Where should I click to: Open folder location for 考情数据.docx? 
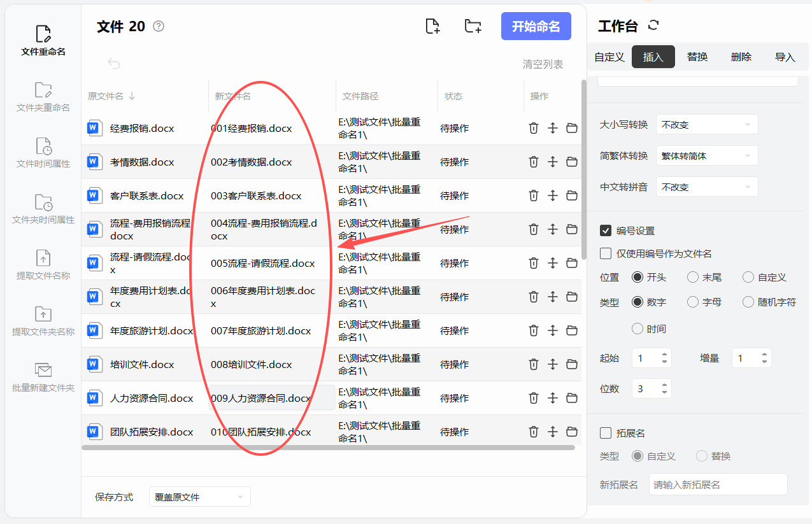click(572, 162)
